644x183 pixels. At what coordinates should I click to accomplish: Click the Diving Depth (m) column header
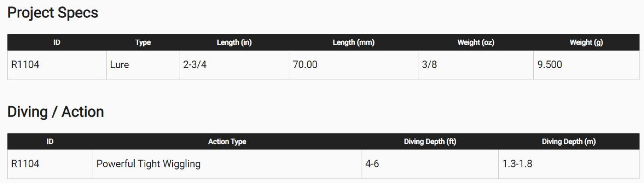[x=569, y=142]
